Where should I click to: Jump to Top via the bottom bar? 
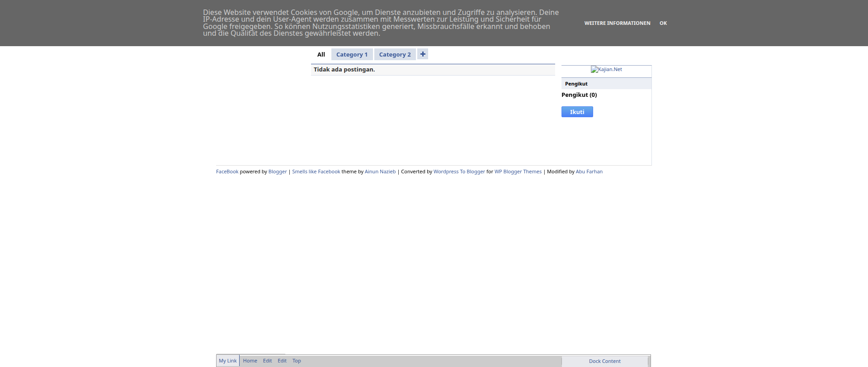(297, 361)
